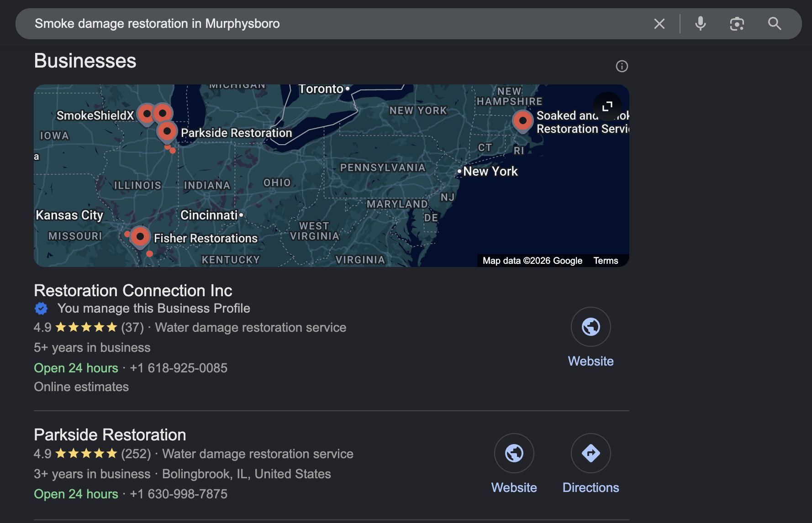
Task: Click the Fisher Restorations label on map
Action: [x=206, y=238]
